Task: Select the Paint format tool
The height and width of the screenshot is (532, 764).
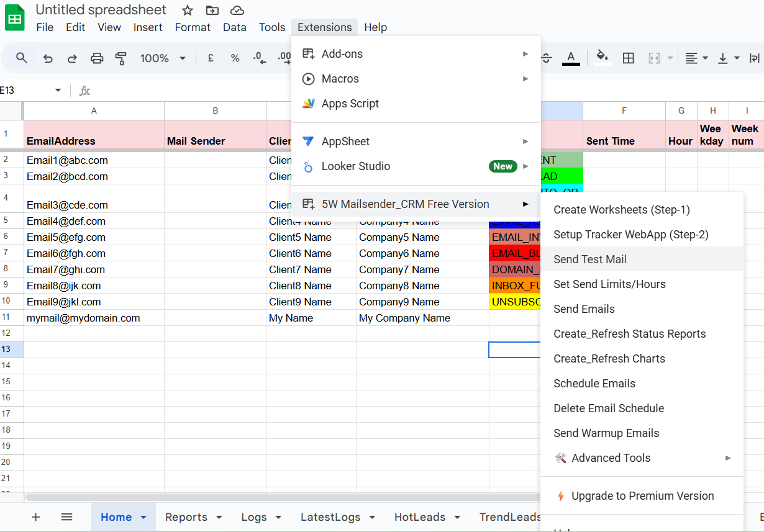Action: pyautogui.click(x=121, y=58)
